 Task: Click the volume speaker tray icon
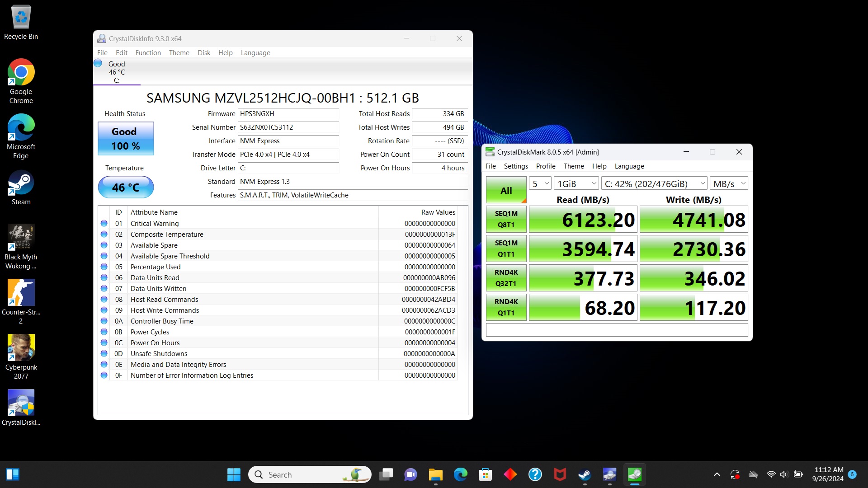(784, 474)
